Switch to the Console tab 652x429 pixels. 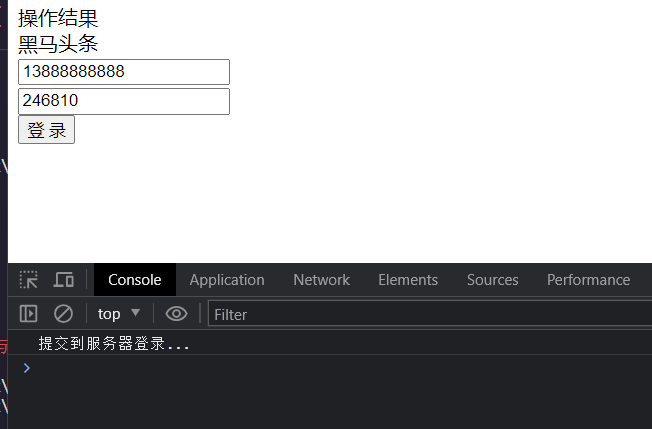135,280
